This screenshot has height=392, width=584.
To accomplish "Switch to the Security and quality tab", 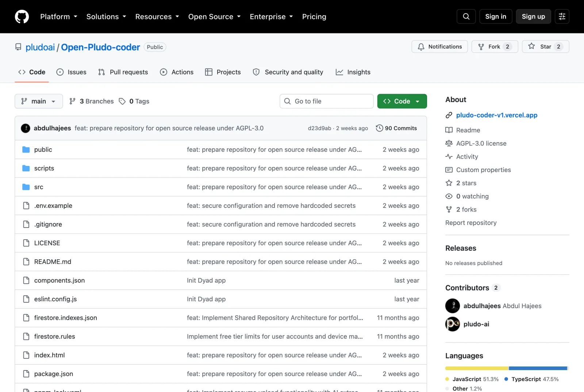I will [288, 72].
